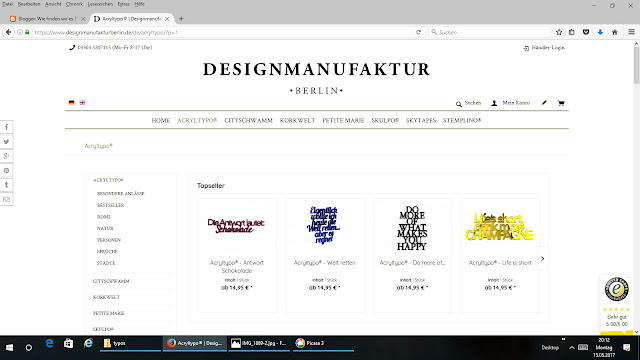The height and width of the screenshot is (360, 640).
Task: Launch Microsoft Edge from taskbar
Action: tap(49, 343)
